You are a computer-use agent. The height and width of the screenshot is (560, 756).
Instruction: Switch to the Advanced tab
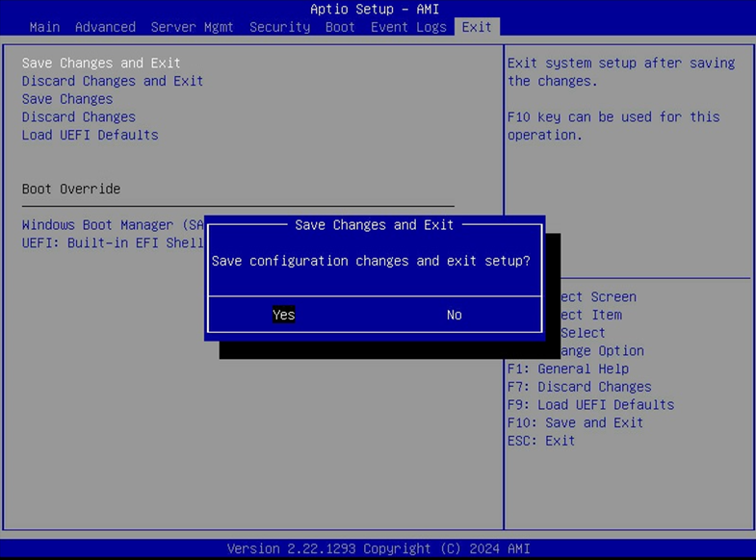point(105,27)
